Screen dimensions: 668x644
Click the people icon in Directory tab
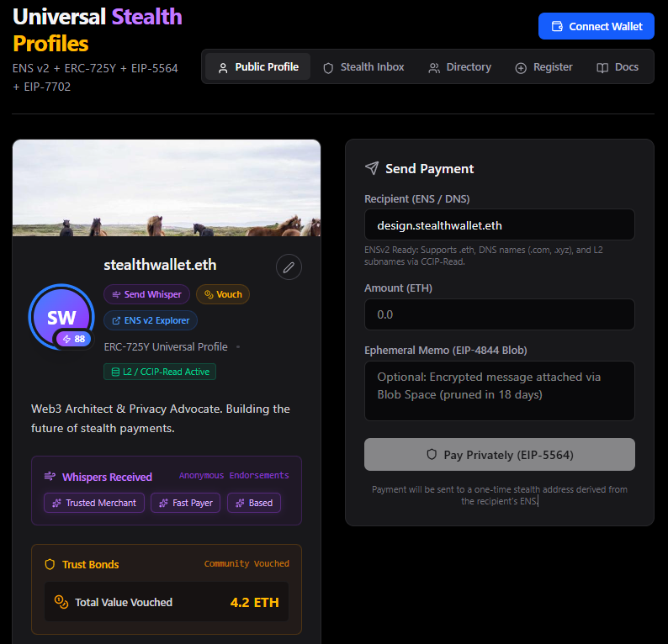pos(434,68)
